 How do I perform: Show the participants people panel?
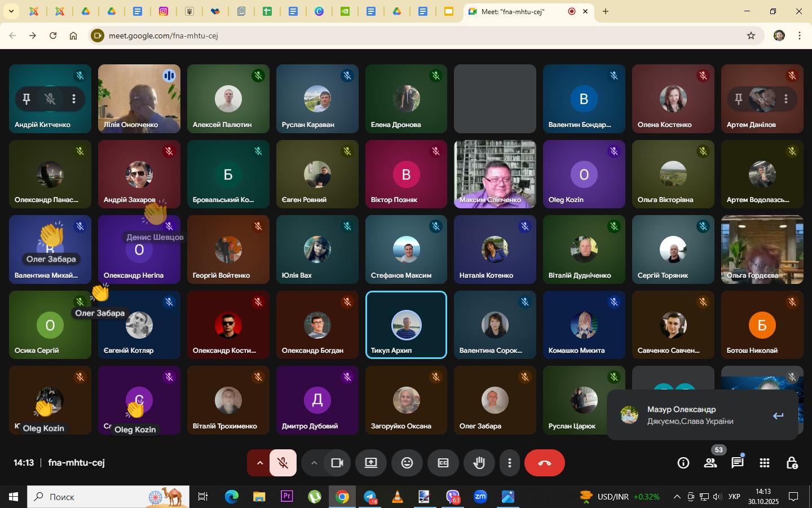710,463
